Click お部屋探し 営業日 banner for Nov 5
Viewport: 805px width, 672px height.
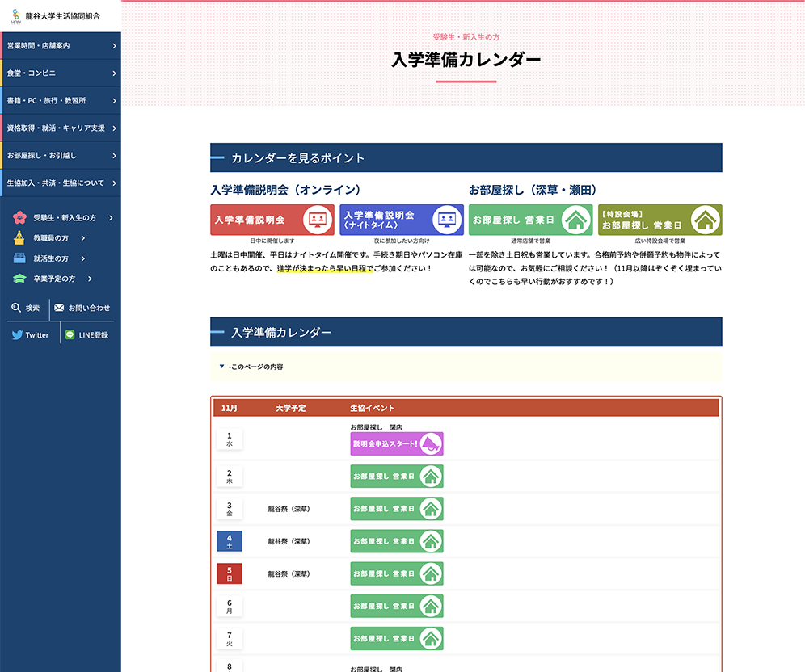coord(397,573)
